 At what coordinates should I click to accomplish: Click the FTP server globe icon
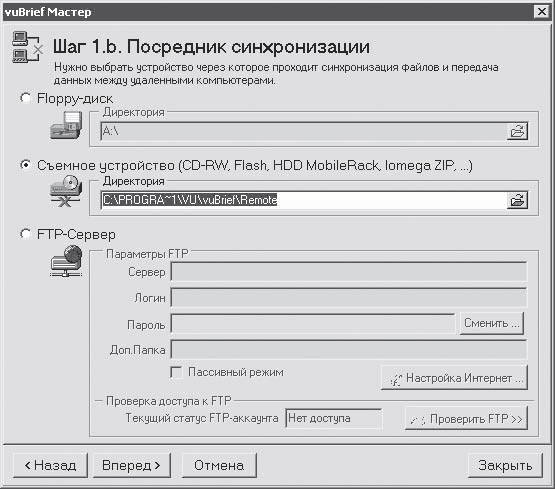click(66, 261)
